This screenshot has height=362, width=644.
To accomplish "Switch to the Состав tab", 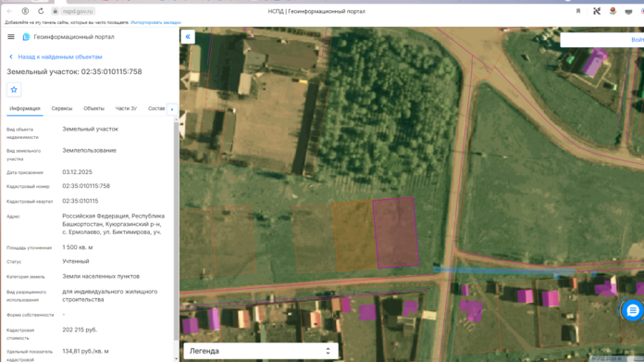I will [156, 109].
